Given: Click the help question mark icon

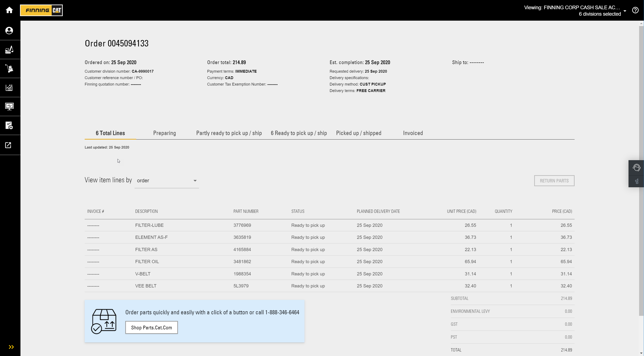Looking at the screenshot, I should [635, 10].
